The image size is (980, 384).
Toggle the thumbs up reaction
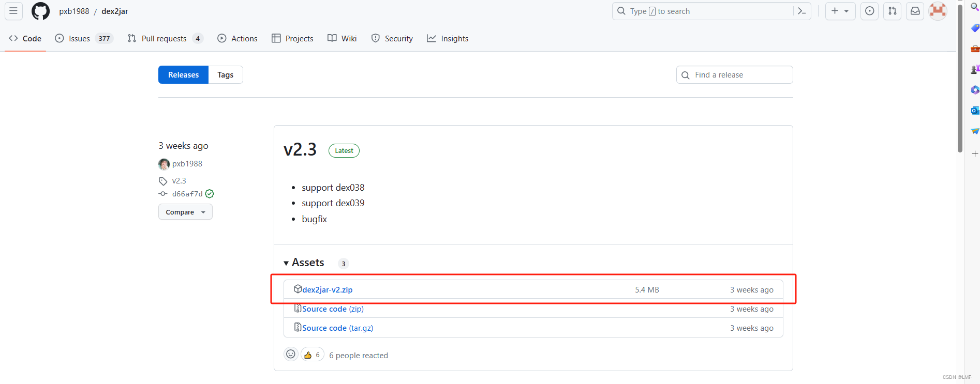tap(313, 355)
